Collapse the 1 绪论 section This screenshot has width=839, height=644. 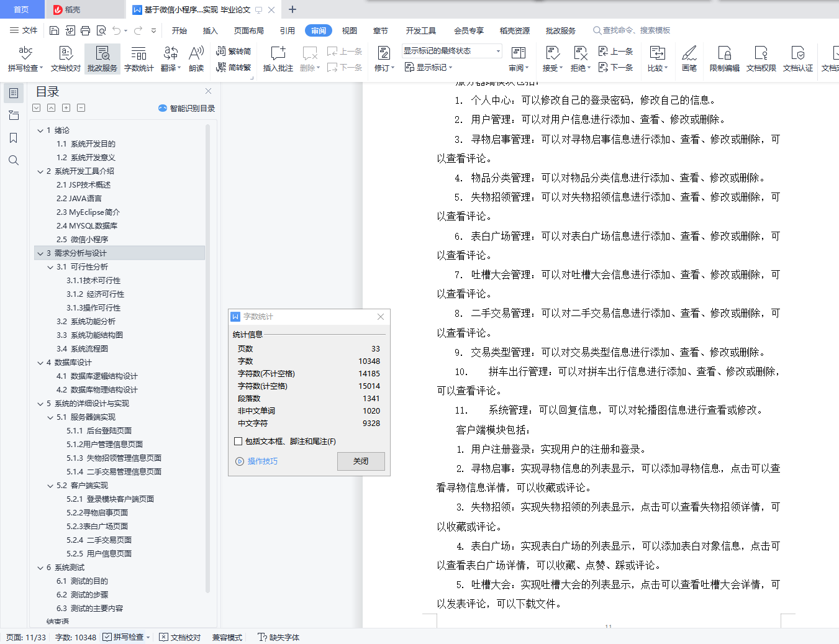pyautogui.click(x=40, y=130)
